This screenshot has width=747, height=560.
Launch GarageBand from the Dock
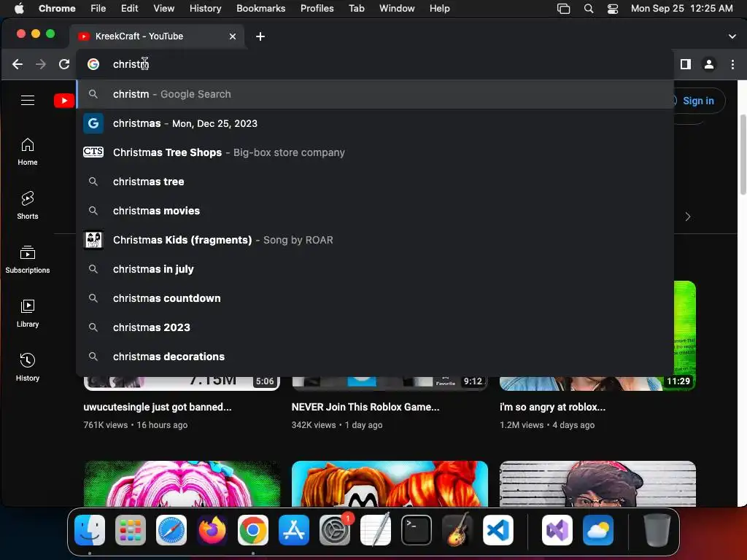tap(457, 530)
